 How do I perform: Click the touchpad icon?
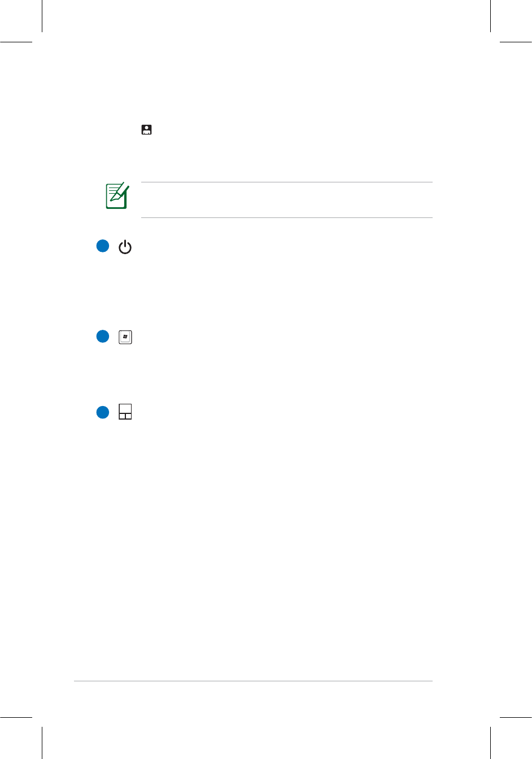click(125, 412)
